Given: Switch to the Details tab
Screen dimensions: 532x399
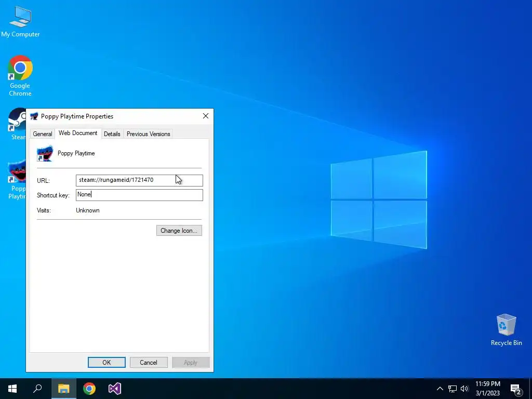Looking at the screenshot, I should [112, 134].
